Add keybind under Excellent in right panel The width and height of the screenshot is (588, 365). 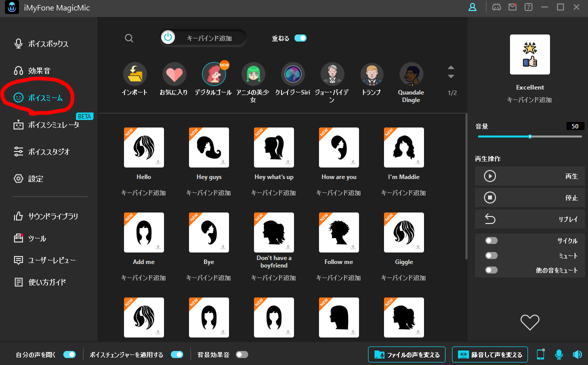point(529,100)
